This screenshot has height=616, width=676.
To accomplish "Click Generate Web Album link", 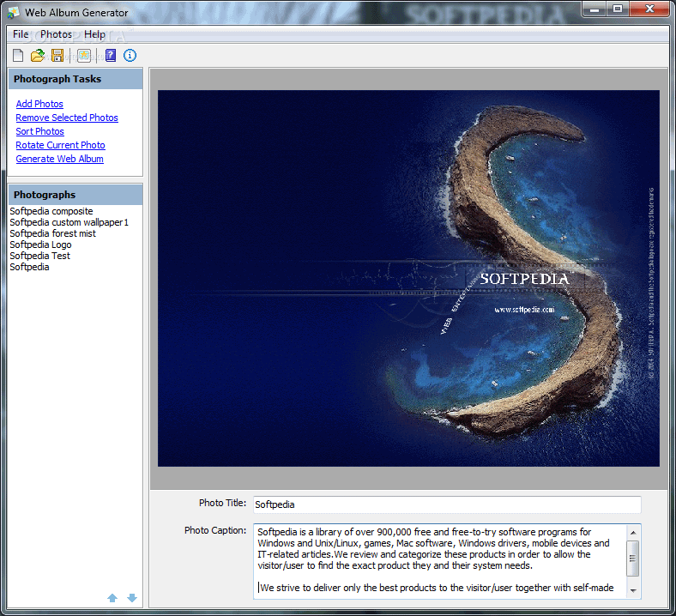I will click(59, 159).
